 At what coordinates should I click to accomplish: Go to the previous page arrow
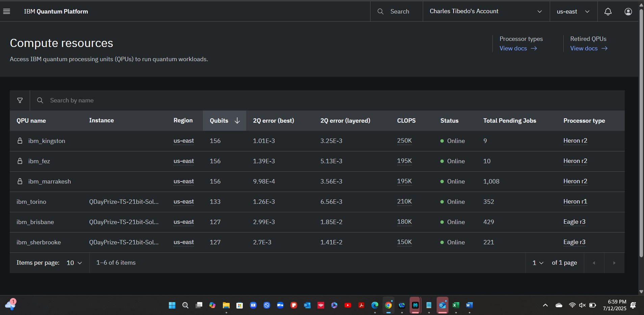(594, 263)
